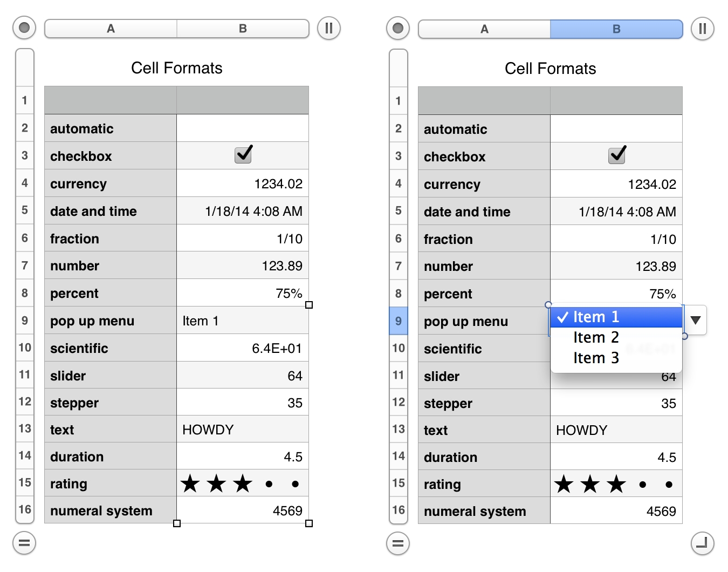Click the right table's bottom-right resize handle
This screenshot has height=572, width=728.
coord(702,543)
